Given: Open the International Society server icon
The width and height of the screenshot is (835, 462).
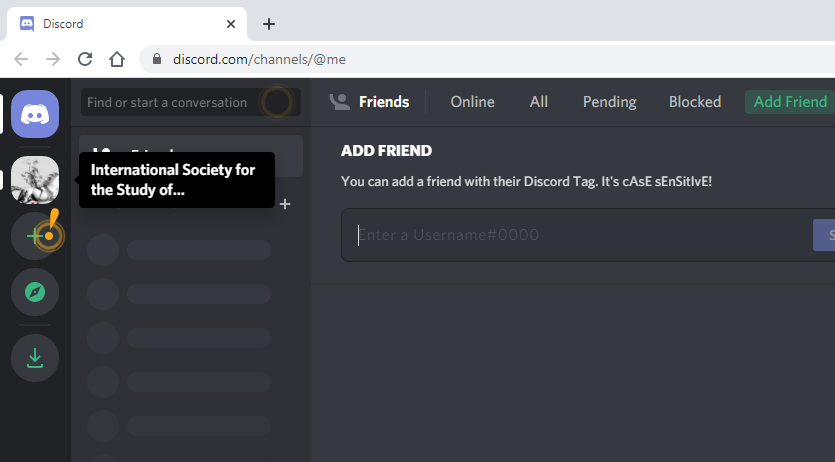Looking at the screenshot, I should point(35,180).
